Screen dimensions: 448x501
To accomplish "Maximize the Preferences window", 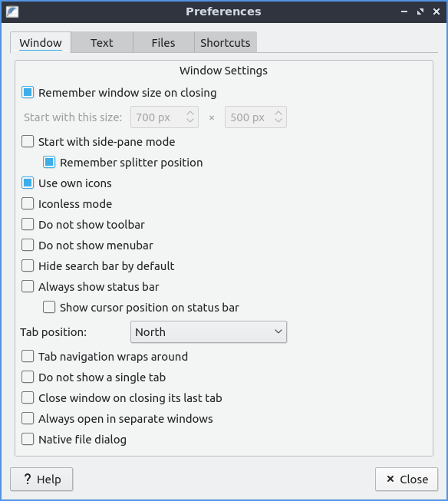I will pos(420,12).
